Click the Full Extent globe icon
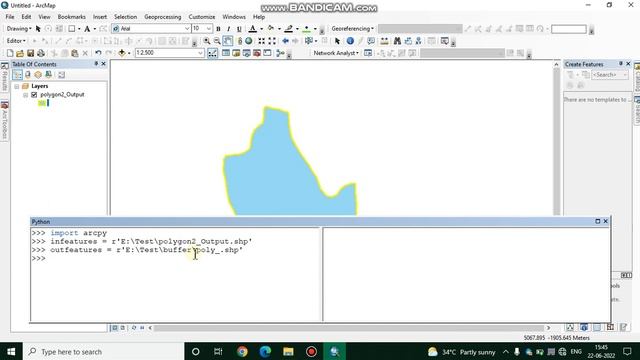The width and height of the screenshot is (640, 360). (249, 41)
